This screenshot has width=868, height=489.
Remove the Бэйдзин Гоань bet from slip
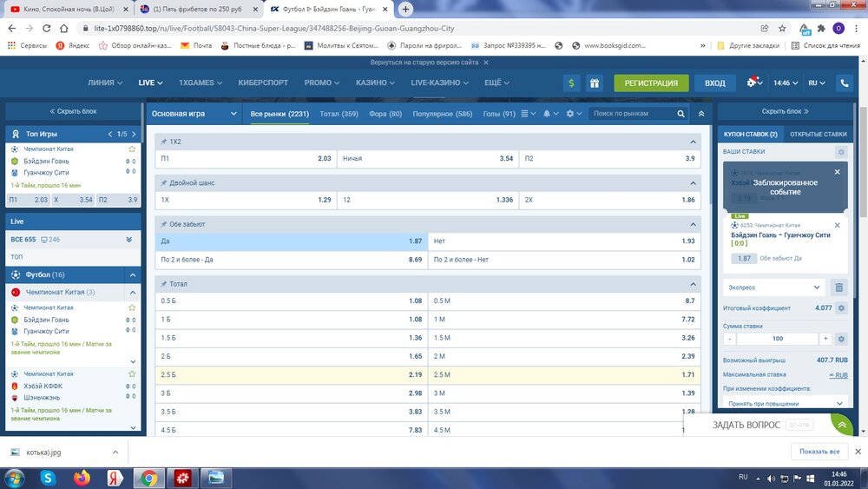(837, 226)
